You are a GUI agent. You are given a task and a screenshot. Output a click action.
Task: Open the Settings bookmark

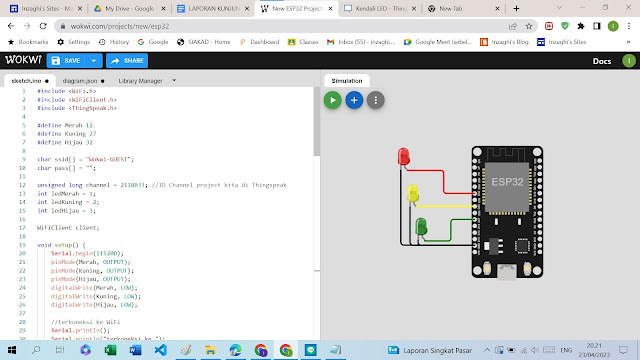(x=74, y=42)
